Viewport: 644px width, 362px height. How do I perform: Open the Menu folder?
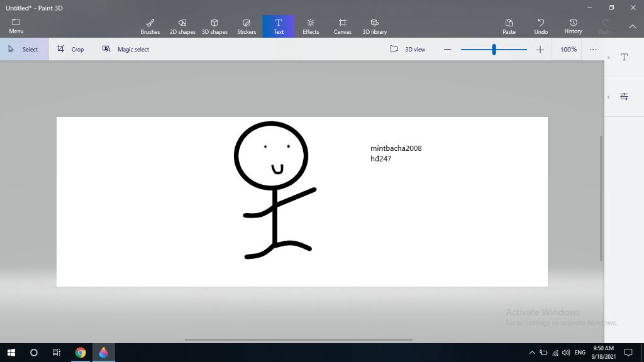tap(16, 26)
